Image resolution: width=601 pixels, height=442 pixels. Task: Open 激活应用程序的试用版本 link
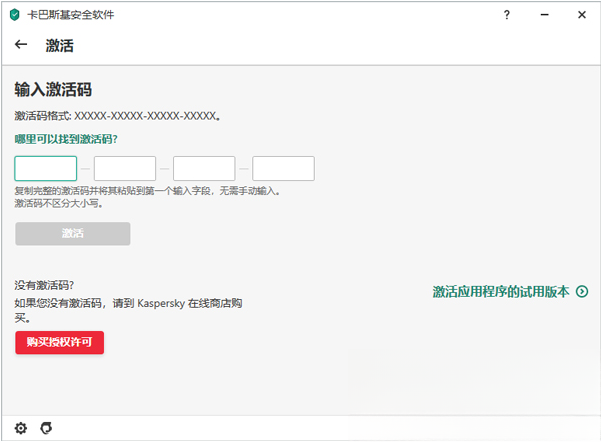click(x=501, y=292)
